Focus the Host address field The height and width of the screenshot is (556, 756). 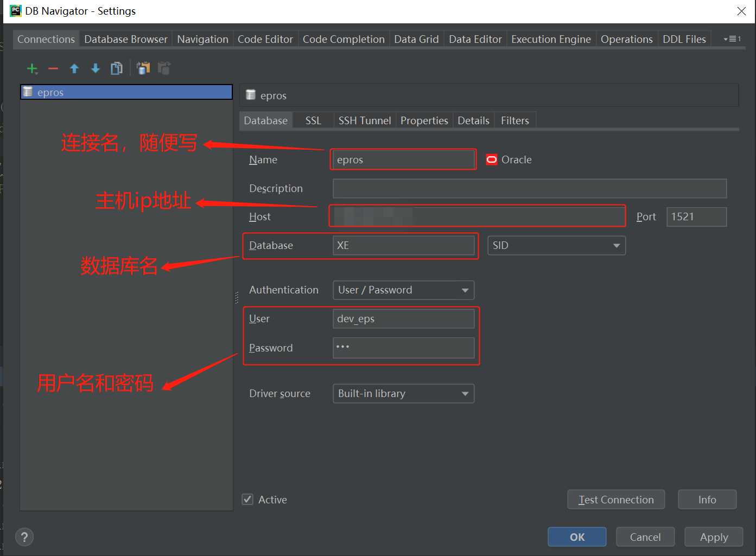tap(478, 216)
